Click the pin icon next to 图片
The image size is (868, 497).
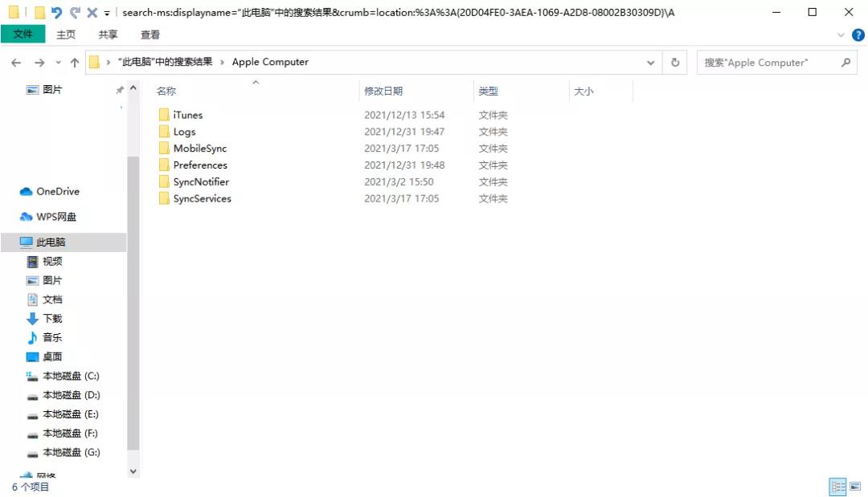click(119, 89)
